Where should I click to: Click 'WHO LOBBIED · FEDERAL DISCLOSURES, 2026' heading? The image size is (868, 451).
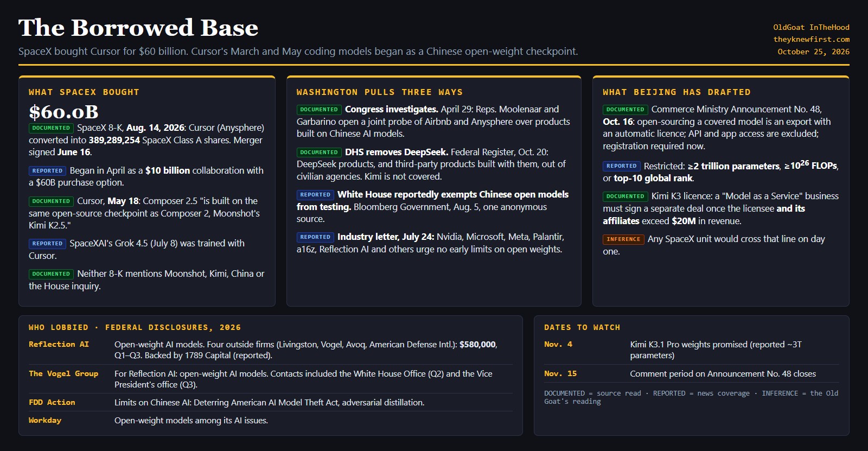pos(135,327)
